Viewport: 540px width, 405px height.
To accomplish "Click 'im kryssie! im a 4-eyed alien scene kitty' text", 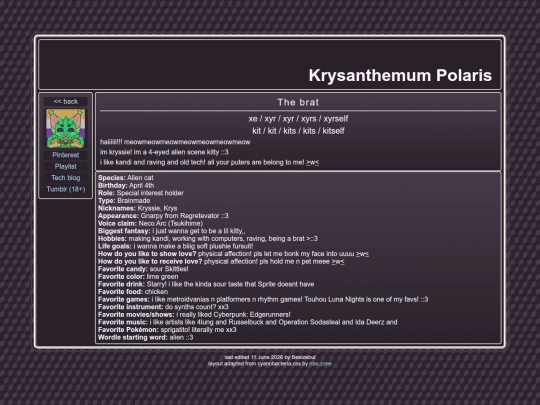I will (164, 152).
